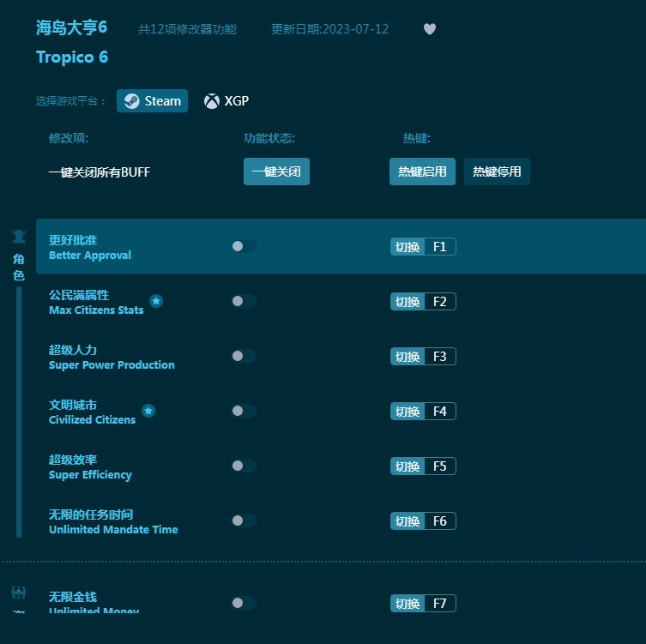Toggle Unlimited Mandate Time switch
This screenshot has width=646, height=644.
click(244, 521)
